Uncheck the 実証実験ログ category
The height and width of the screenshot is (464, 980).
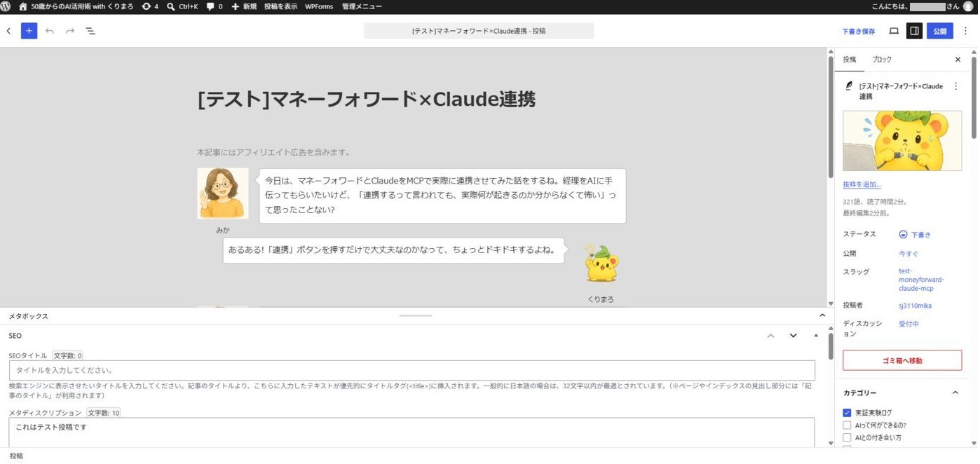[847, 413]
